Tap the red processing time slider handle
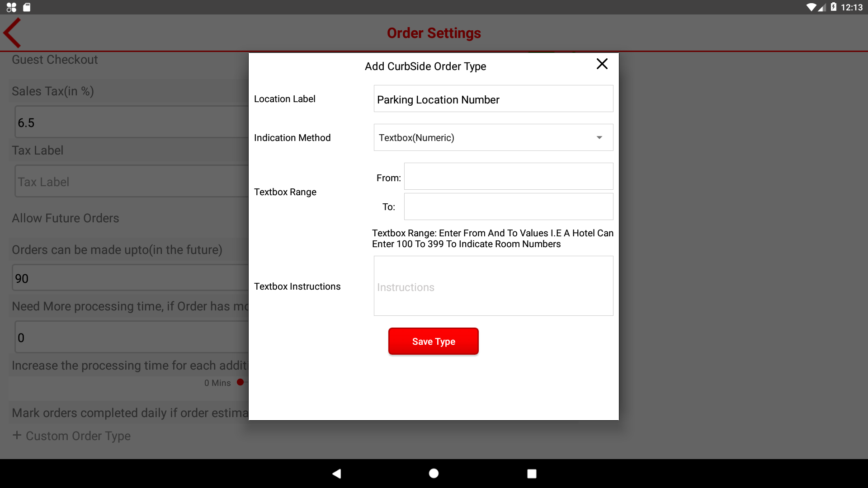868x488 pixels. point(241,382)
